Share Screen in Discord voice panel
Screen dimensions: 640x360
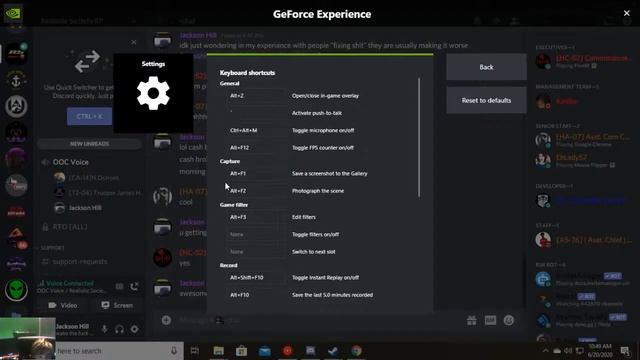[x=118, y=305]
